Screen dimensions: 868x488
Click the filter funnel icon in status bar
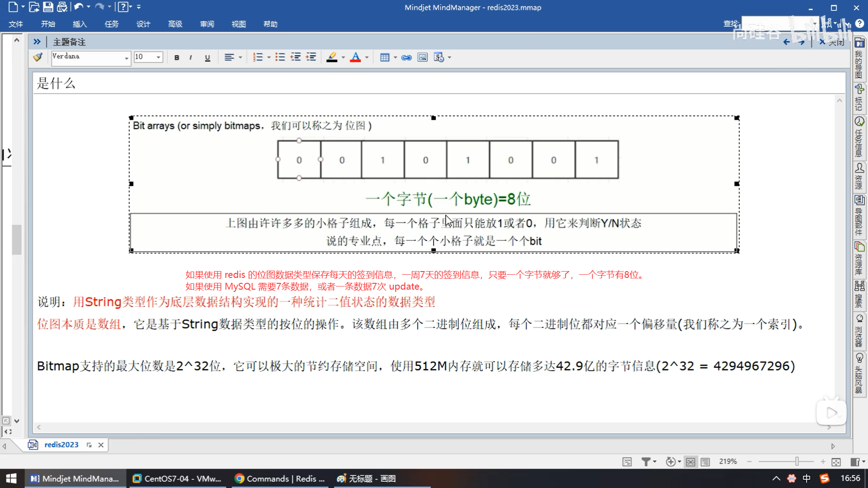(x=646, y=461)
